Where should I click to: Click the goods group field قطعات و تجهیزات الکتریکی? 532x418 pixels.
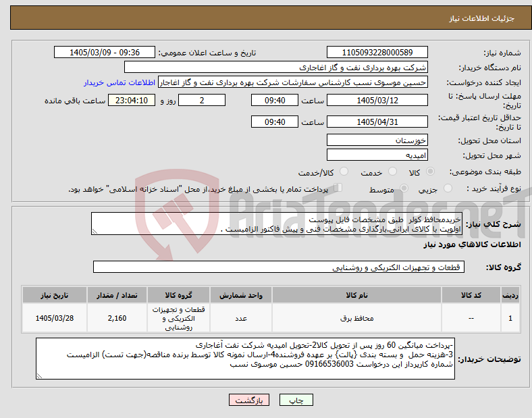pos(279,267)
